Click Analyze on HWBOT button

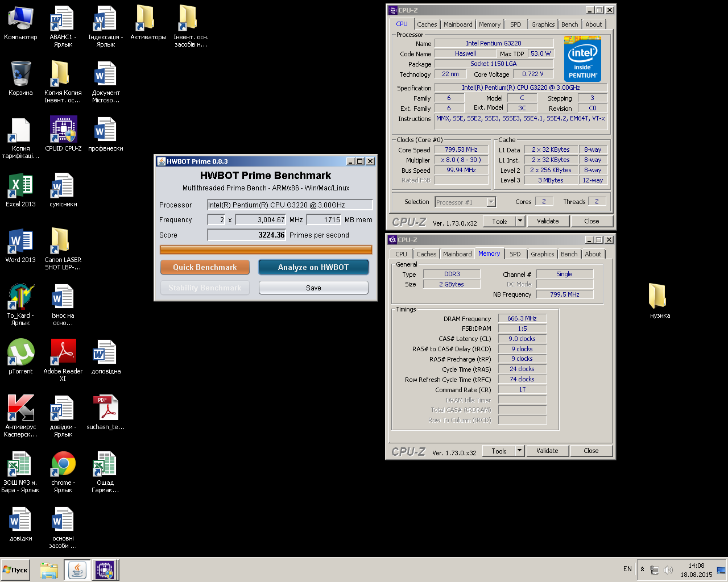click(x=313, y=267)
